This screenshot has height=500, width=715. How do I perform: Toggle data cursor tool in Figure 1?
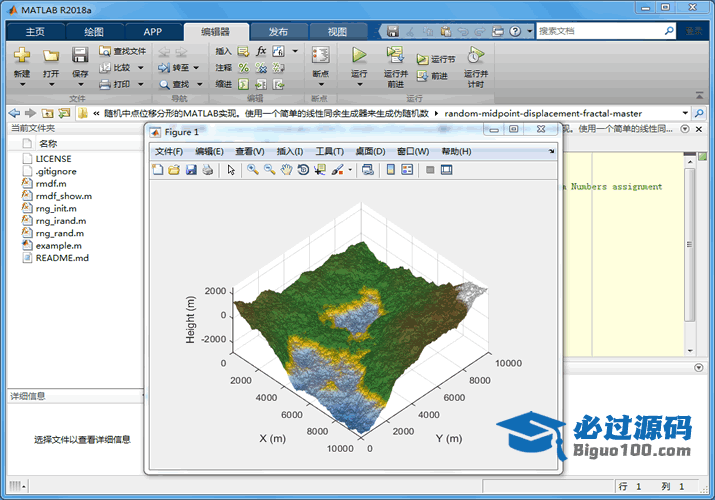320,170
